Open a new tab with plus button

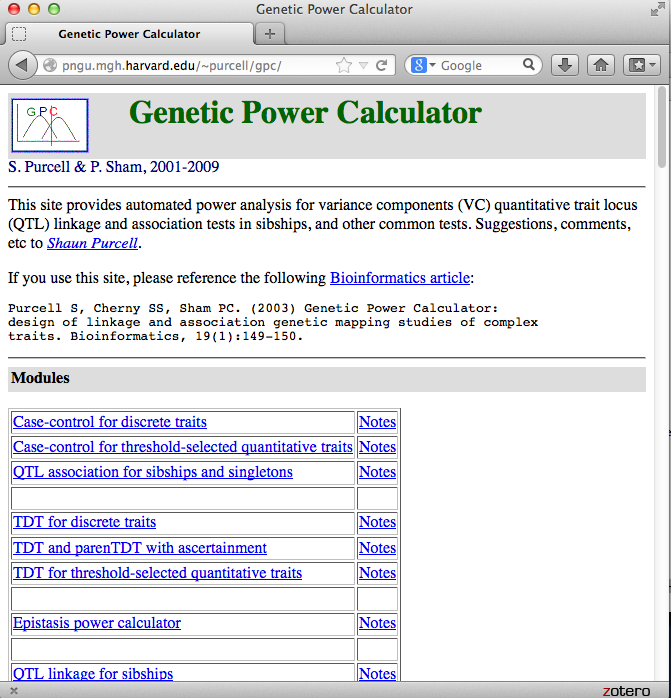[x=269, y=34]
